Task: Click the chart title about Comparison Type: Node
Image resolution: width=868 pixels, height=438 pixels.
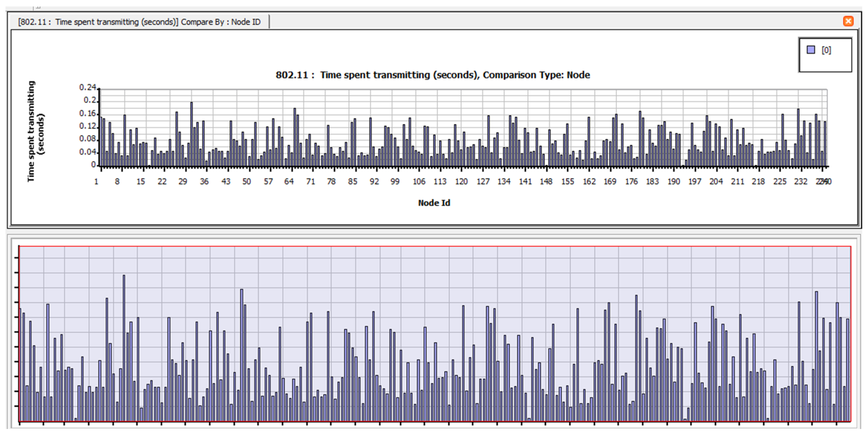Action: click(x=433, y=75)
